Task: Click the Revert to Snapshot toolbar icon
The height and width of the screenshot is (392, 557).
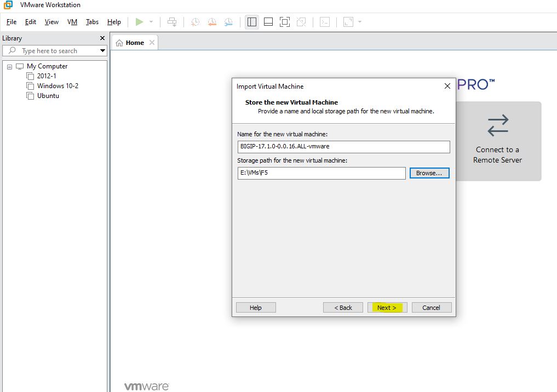Action: pyautogui.click(x=212, y=22)
